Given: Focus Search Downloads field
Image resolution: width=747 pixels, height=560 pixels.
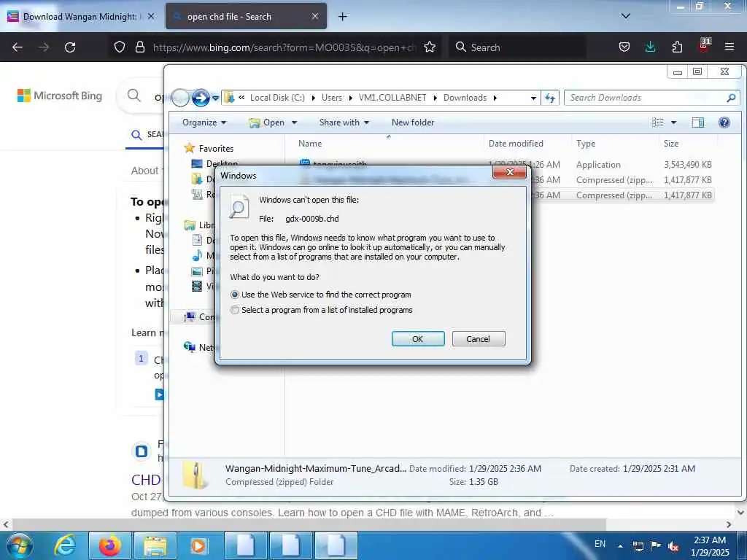Looking at the screenshot, I should tap(651, 98).
